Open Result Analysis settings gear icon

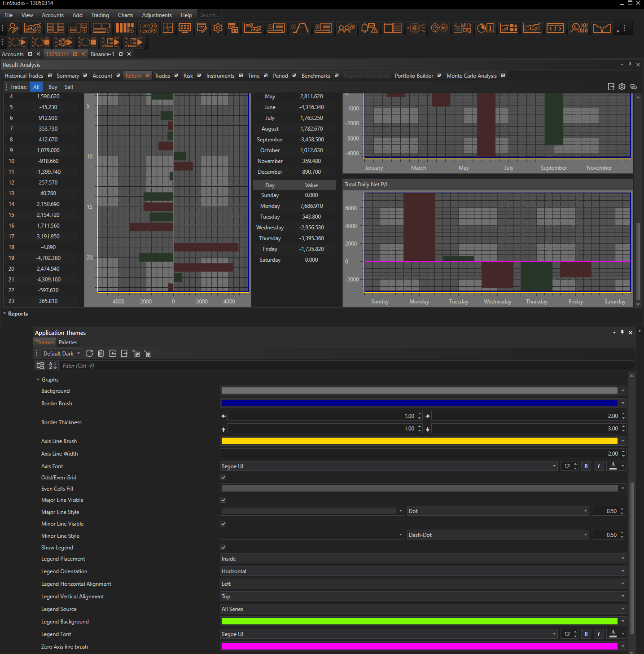pos(622,87)
